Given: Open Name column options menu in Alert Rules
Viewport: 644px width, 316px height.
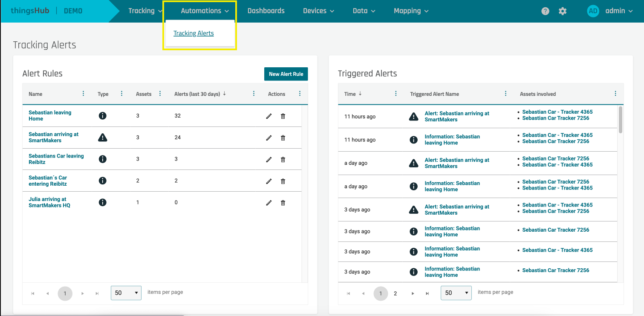Looking at the screenshot, I should pyautogui.click(x=83, y=94).
